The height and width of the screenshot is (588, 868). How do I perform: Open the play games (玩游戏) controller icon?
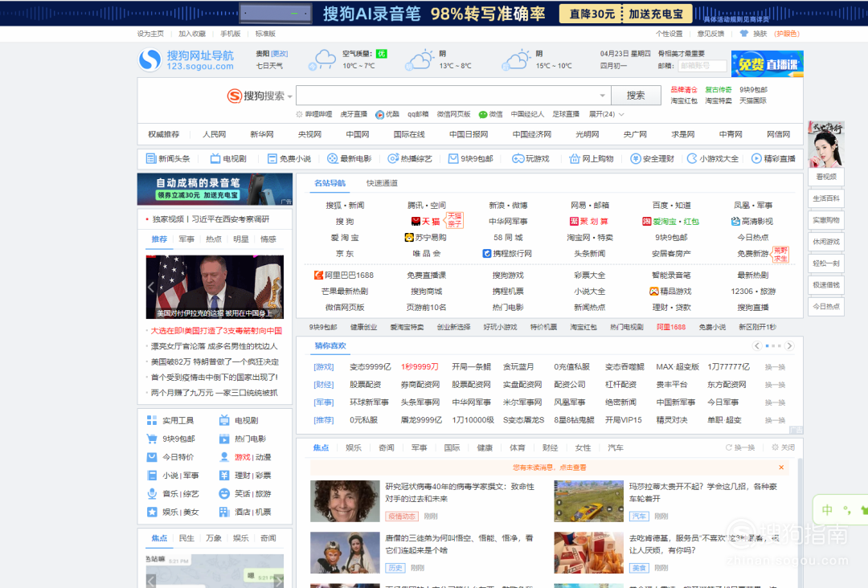point(518,159)
